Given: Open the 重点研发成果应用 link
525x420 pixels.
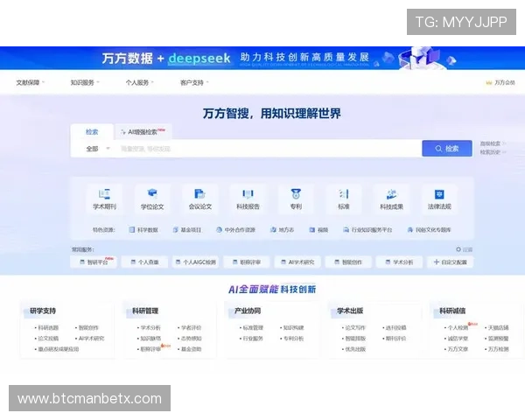Looking at the screenshot, I should 59,349.
